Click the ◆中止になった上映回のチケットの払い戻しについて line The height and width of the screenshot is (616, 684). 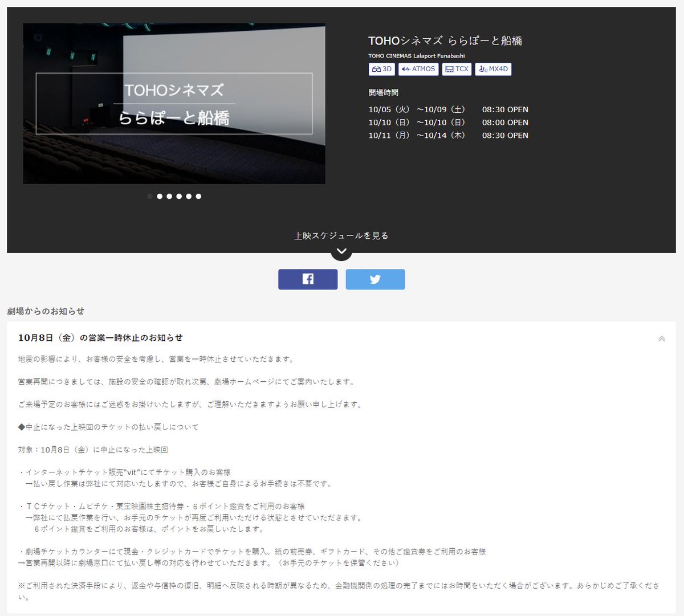point(108,427)
